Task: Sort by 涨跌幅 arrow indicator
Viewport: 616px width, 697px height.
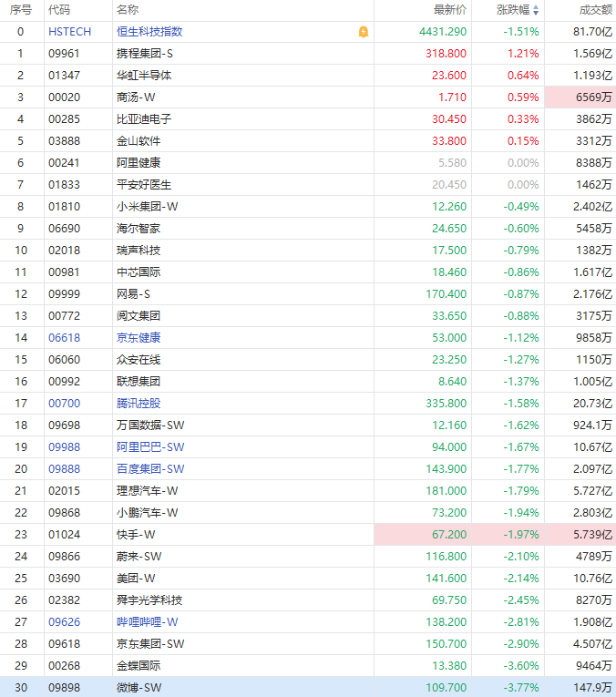Action: coord(536,10)
